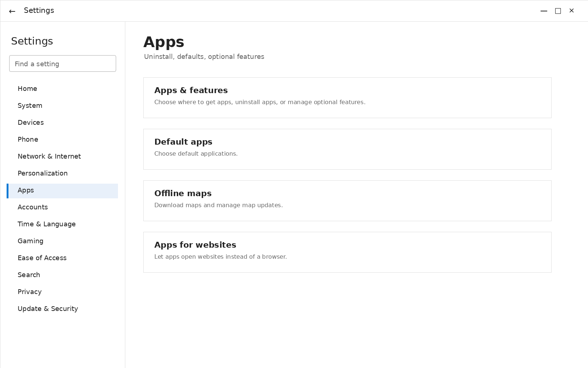Open the Default apps card
This screenshot has height=368, width=588.
347,149
